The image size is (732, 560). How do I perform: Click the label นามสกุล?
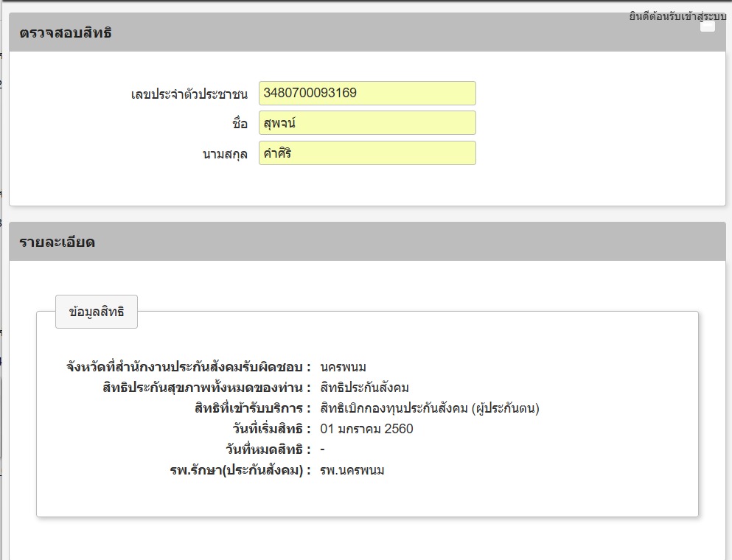[x=225, y=154]
